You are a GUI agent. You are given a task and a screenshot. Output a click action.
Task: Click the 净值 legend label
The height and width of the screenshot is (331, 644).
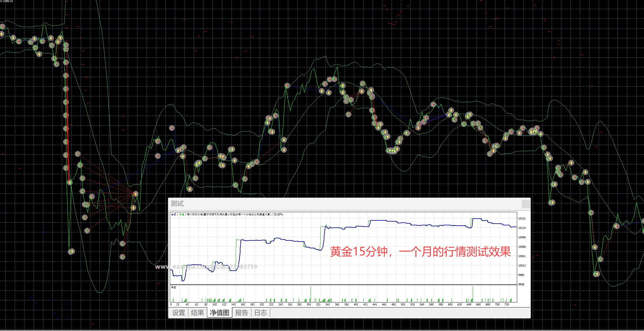click(x=182, y=214)
